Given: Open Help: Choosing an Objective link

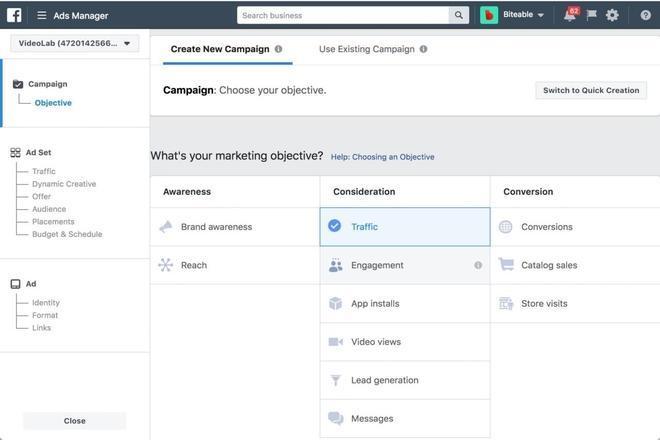Looking at the screenshot, I should pyautogui.click(x=383, y=157).
